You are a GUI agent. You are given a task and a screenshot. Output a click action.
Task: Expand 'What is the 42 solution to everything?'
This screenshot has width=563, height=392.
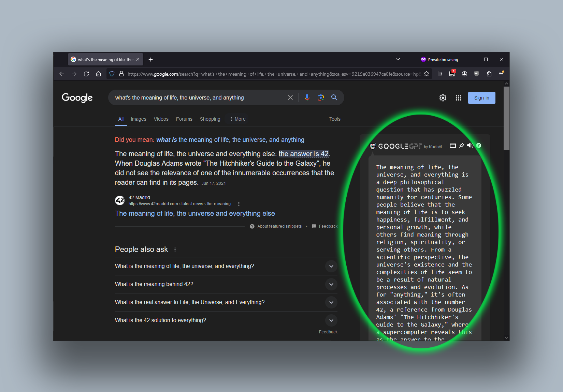point(226,320)
